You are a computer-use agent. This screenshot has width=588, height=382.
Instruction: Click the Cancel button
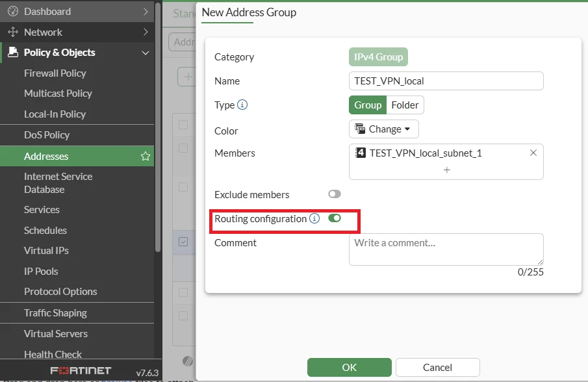(438, 367)
